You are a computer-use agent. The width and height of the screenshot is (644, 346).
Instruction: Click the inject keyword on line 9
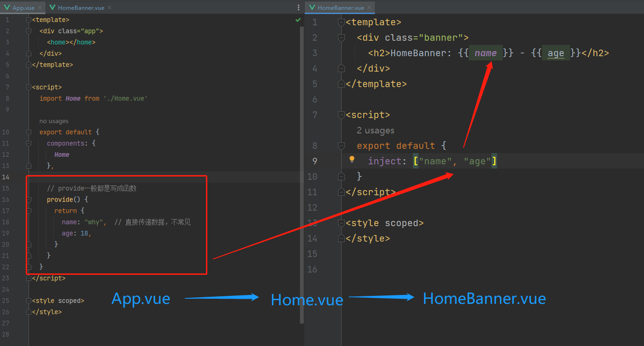click(x=385, y=162)
